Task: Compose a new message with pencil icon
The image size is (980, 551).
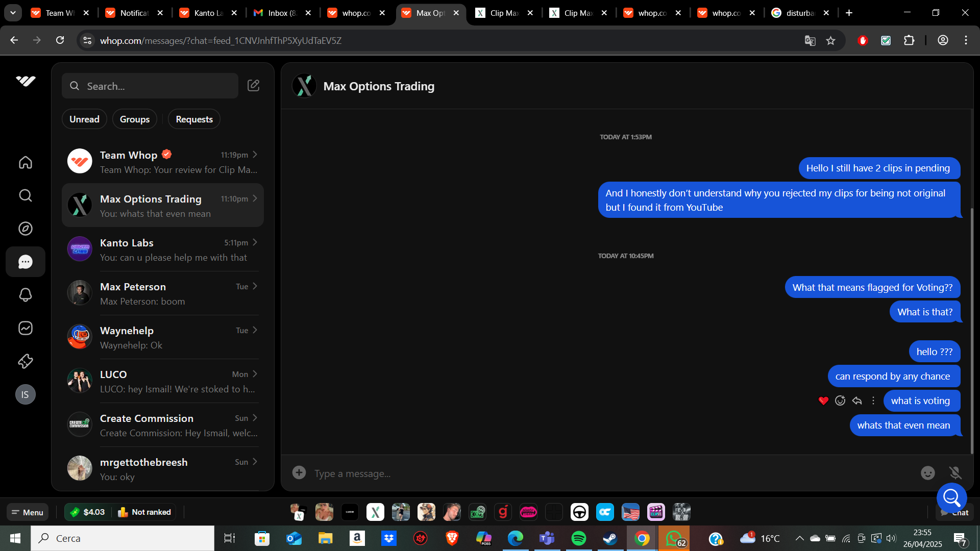Action: coord(254,85)
